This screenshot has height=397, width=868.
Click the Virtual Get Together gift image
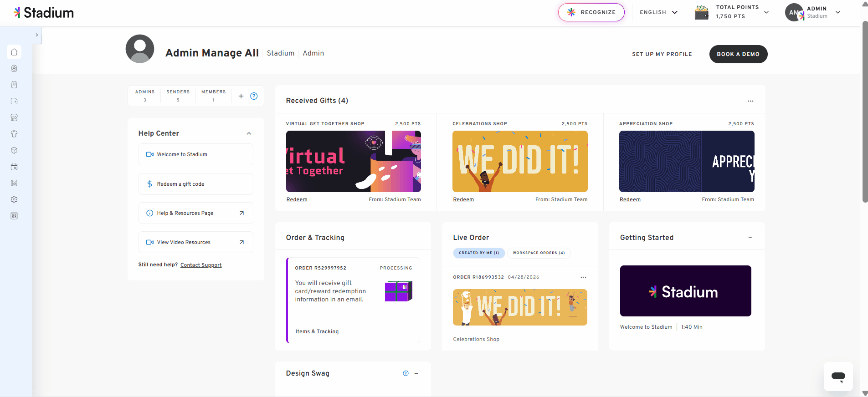[x=354, y=162]
